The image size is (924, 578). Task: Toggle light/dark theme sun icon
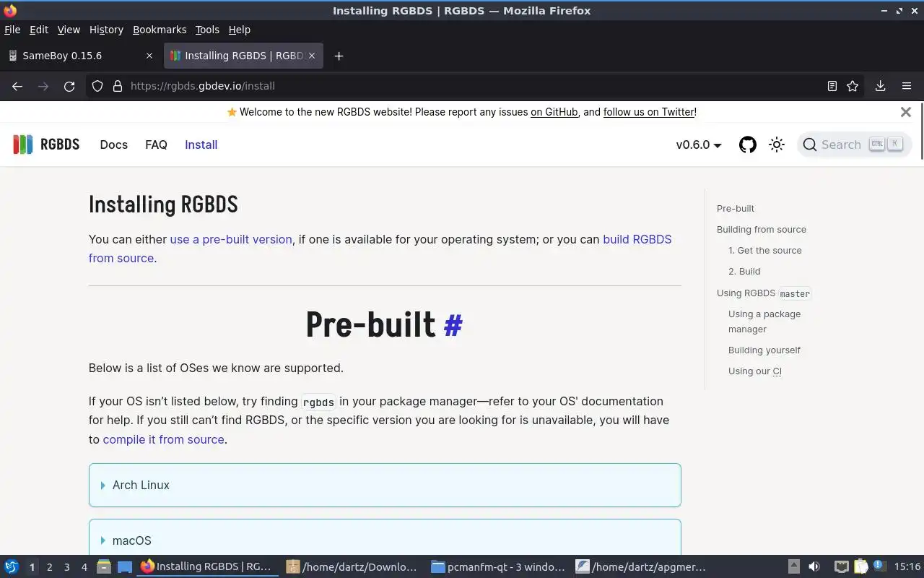pos(777,144)
